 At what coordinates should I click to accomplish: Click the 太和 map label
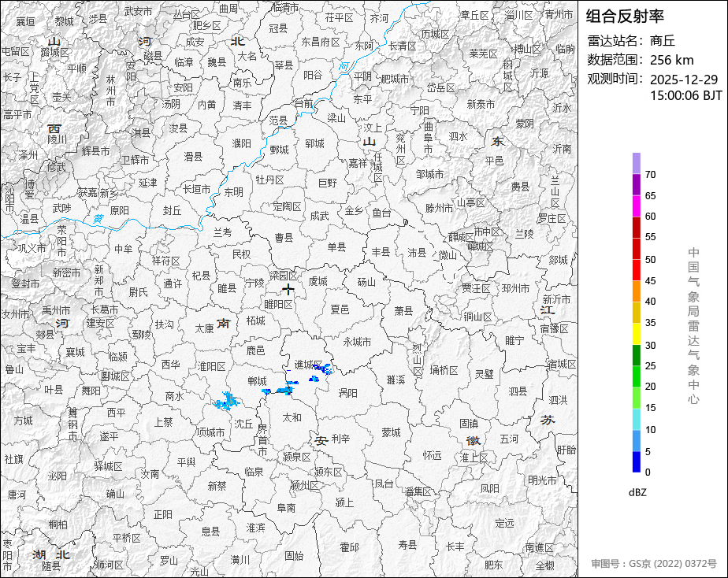[292, 417]
